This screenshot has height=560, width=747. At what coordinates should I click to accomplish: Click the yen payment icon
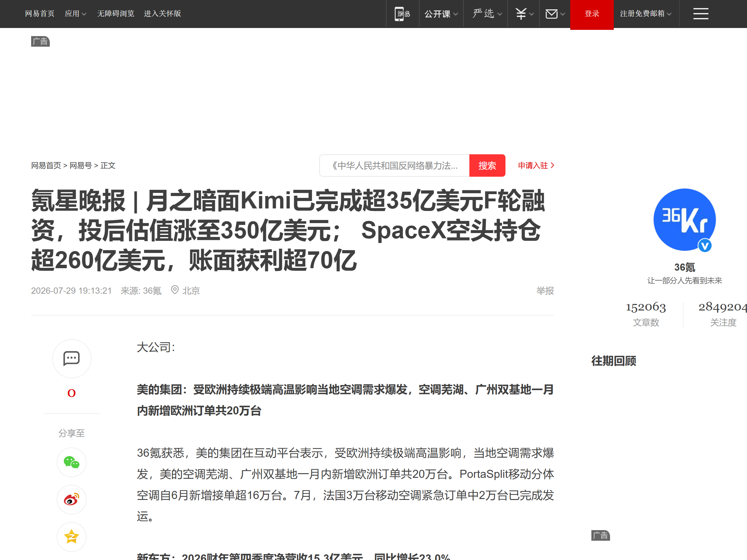(521, 14)
